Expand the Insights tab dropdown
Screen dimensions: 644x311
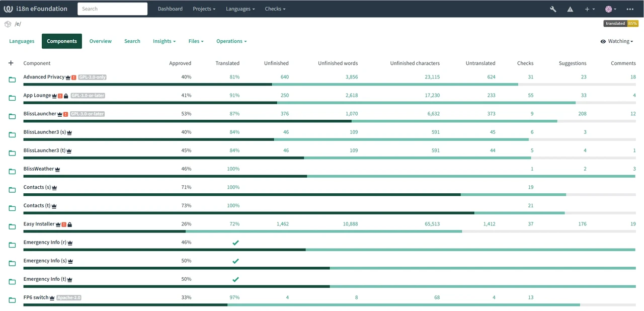(164, 41)
